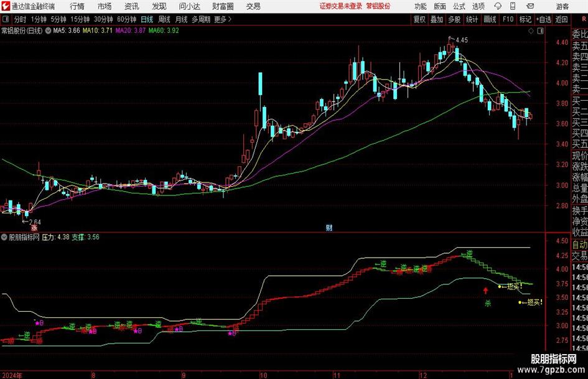Viewport: 588px width, 379px height.
Task: Click the 财 marker under the chart
Action: [x=329, y=228]
